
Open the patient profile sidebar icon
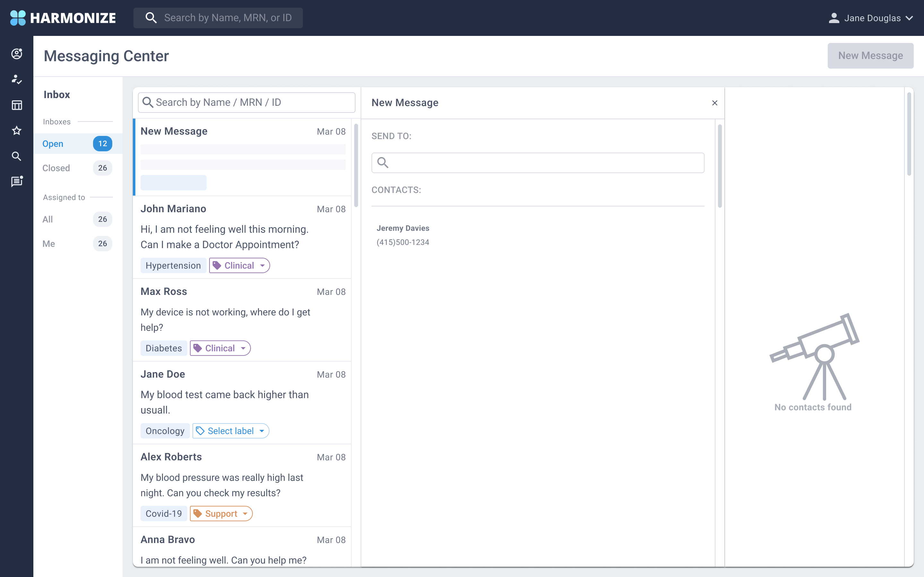pos(16,54)
